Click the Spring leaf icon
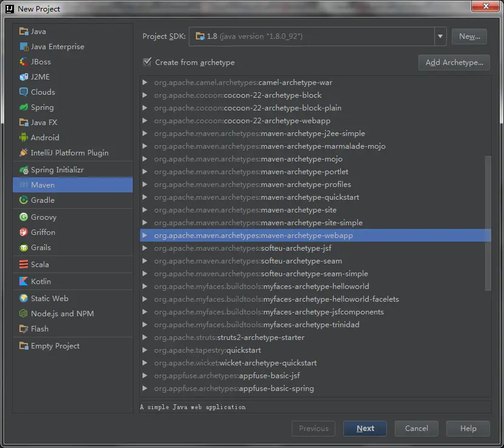This screenshot has height=448, width=504. click(x=24, y=107)
